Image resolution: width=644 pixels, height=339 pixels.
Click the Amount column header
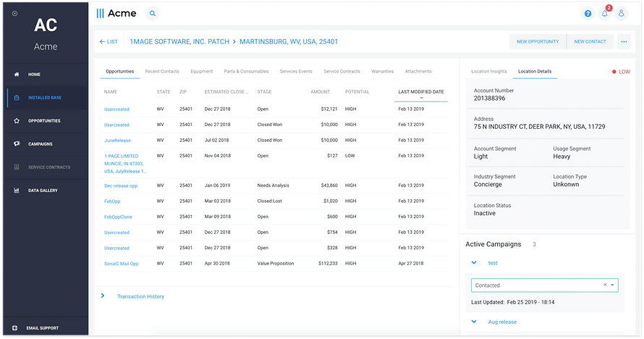320,92
